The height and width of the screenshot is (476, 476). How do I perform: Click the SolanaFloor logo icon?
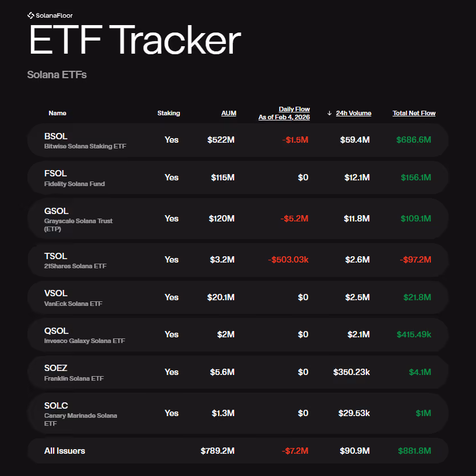31,15
